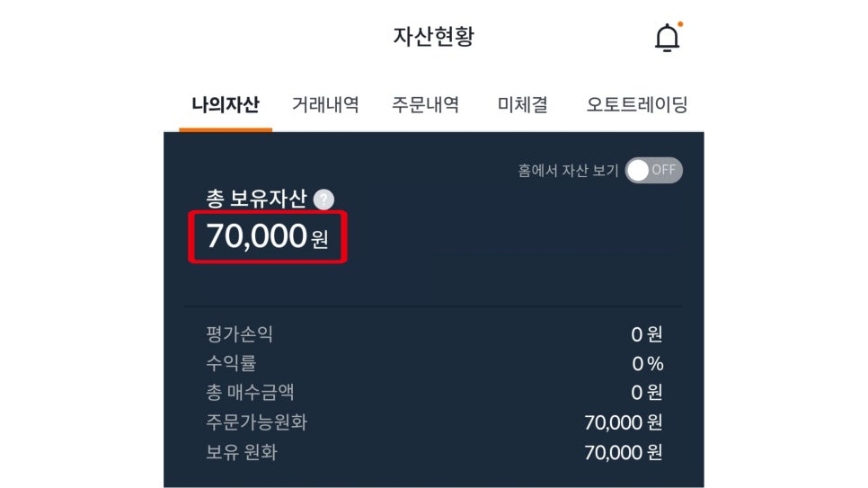Screen dimensions: 868x488
Task: Open the notifications bell
Action: 667,38
